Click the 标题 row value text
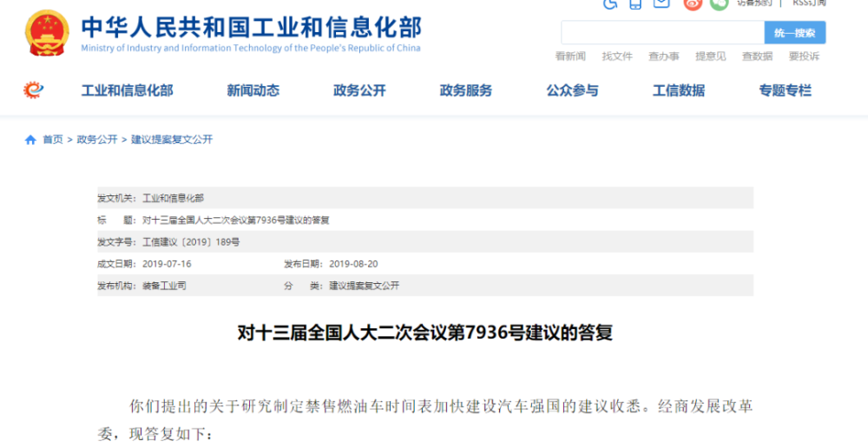Viewport: 868px width, 448px height. point(236,221)
